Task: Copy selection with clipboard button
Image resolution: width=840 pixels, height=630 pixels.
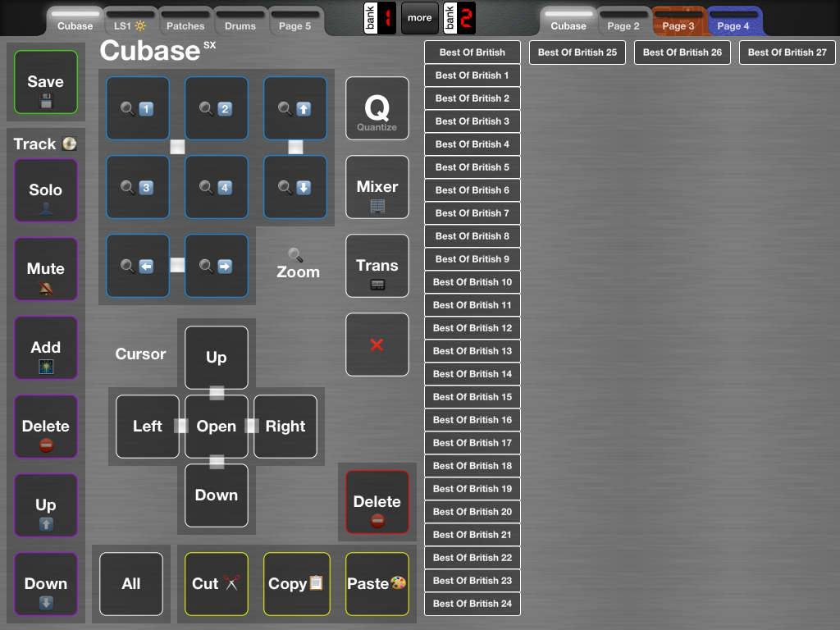Action: pyautogui.click(x=297, y=584)
